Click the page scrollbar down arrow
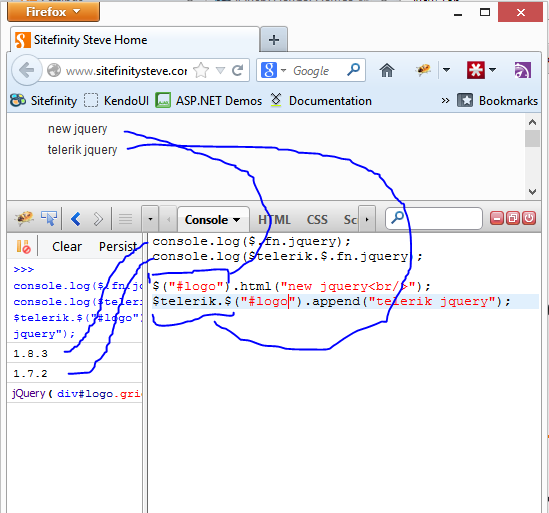 tap(532, 192)
